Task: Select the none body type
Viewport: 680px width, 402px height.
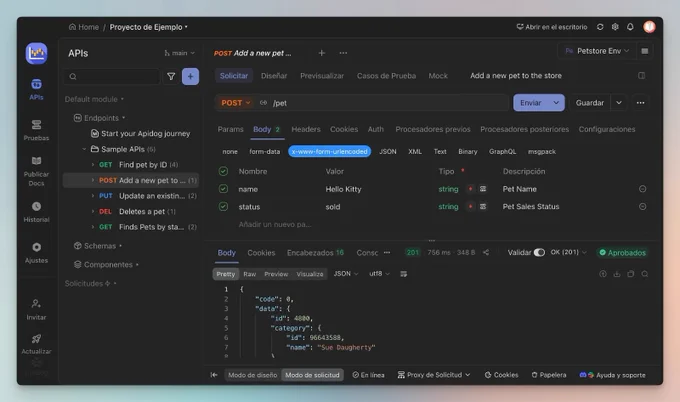Action: tap(230, 151)
